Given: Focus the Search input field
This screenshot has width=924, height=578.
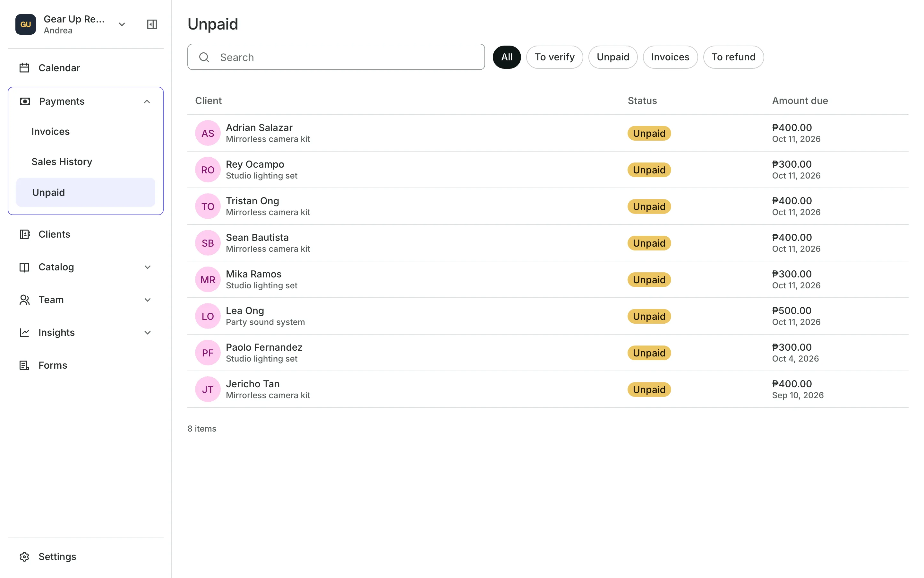Looking at the screenshot, I should coord(336,57).
